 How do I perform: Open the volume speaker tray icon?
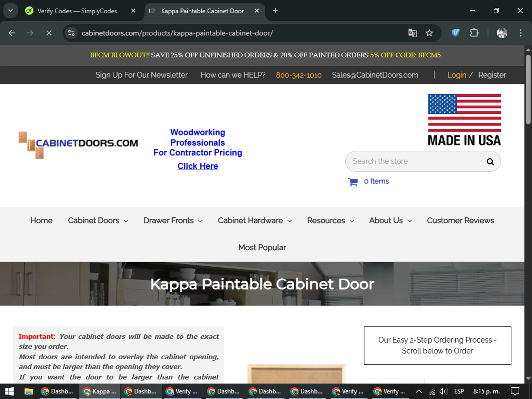(443, 392)
